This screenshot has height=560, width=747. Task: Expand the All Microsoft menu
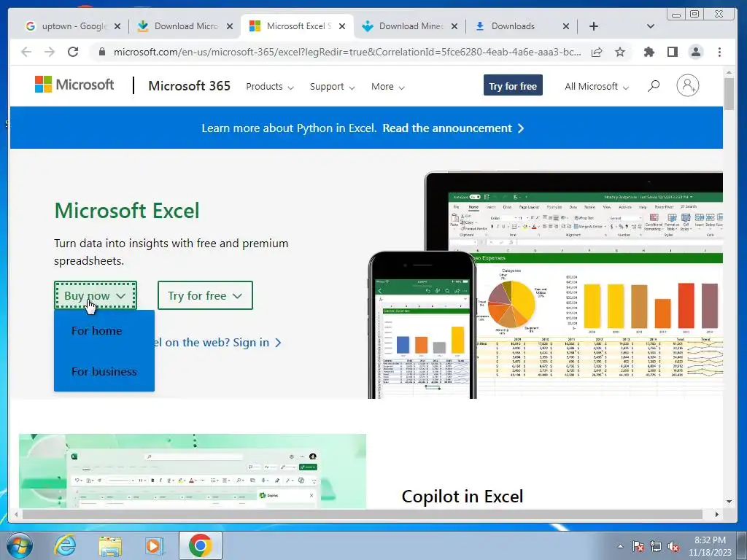597,87
